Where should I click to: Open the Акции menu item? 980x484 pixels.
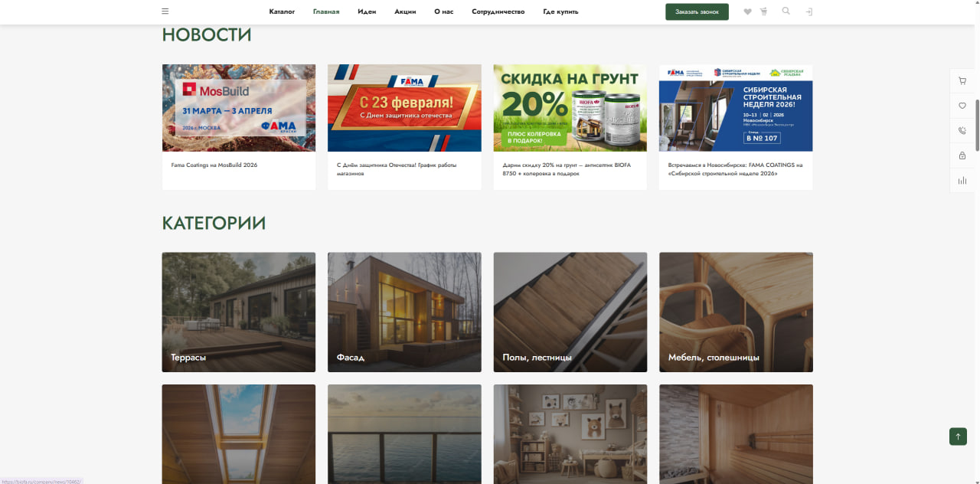pos(405,11)
